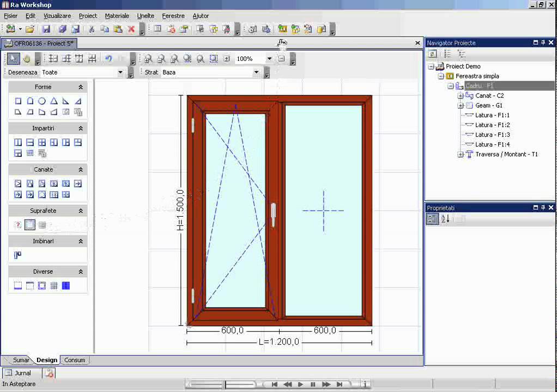Choose vertical split icon in Impartiri
This screenshot has height=392, width=557.
click(18, 142)
